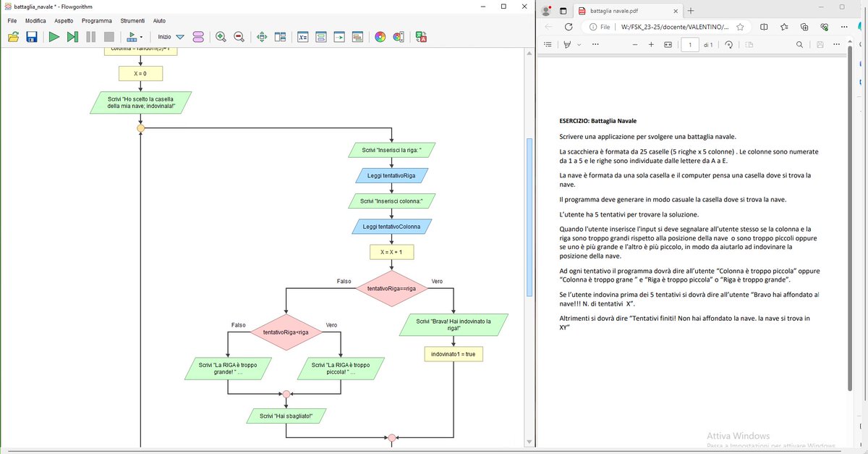Run the program with the green play icon
Image resolution: width=868 pixels, height=454 pixels.
tap(54, 37)
